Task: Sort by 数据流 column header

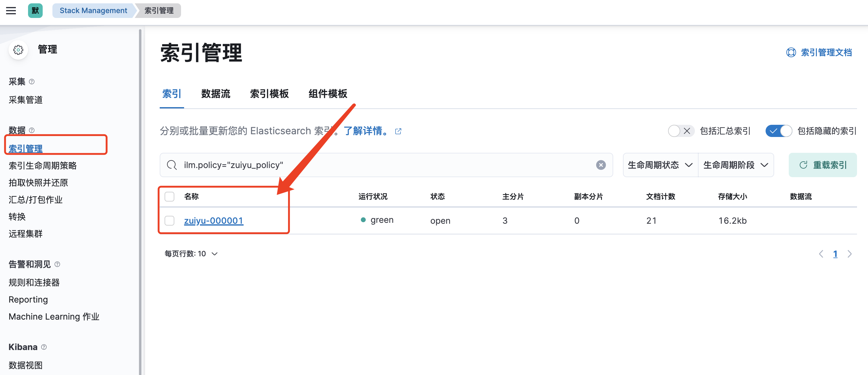Action: click(801, 197)
